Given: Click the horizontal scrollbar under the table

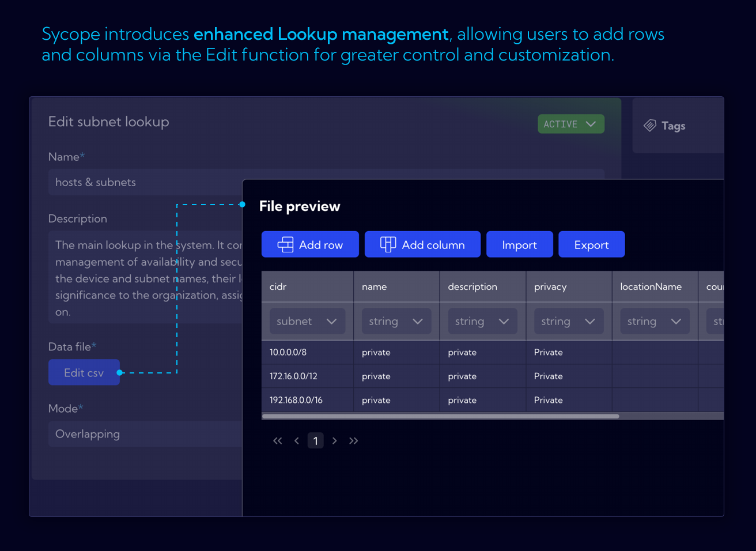Looking at the screenshot, I should point(441,416).
